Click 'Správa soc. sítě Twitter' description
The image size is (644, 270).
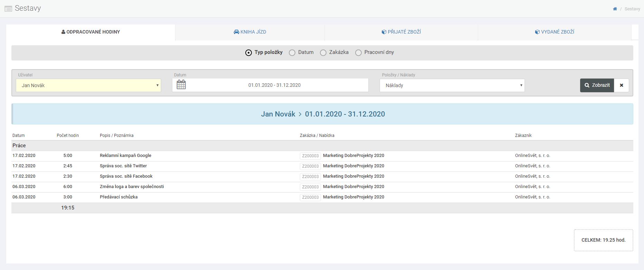point(123,166)
